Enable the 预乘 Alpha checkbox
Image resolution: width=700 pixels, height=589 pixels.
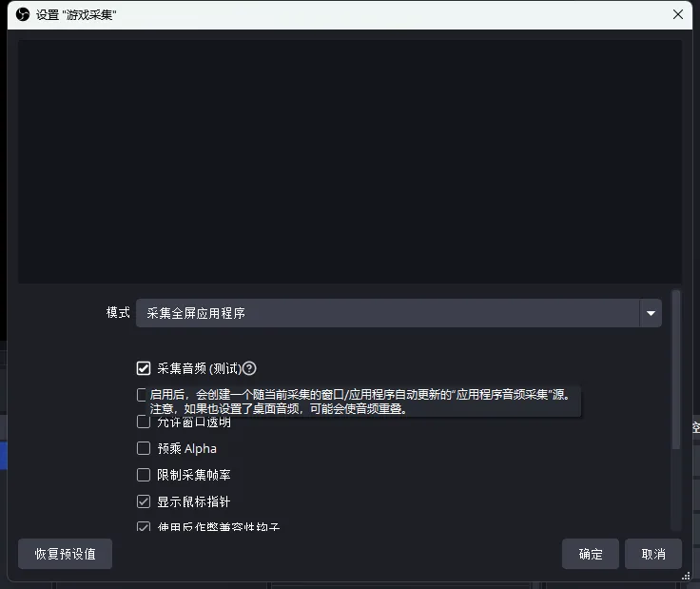[144, 448]
